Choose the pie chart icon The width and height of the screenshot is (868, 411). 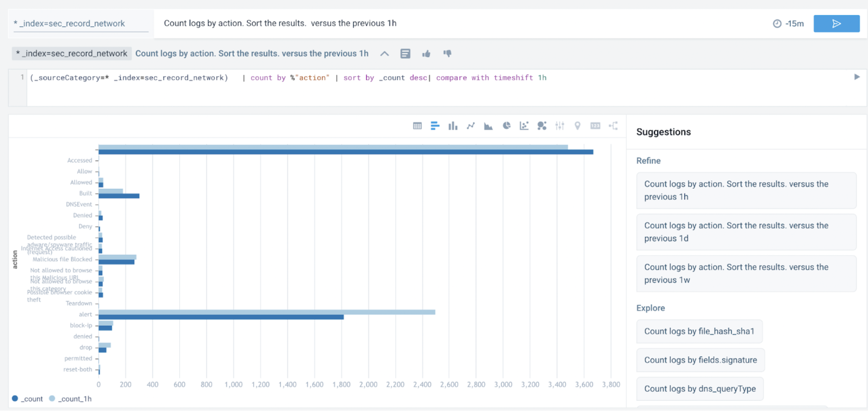click(507, 126)
